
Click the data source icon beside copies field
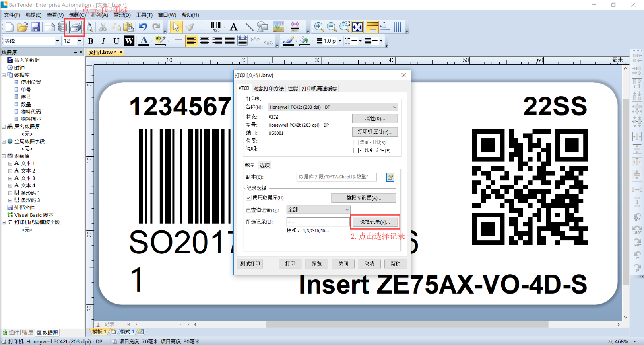coord(390,177)
